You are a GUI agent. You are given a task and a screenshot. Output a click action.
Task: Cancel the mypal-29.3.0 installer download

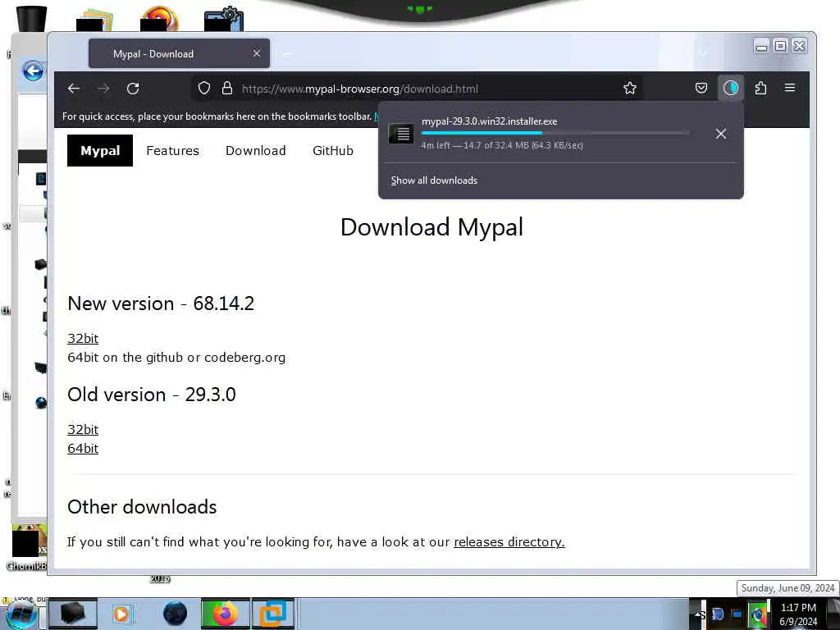[x=721, y=134]
